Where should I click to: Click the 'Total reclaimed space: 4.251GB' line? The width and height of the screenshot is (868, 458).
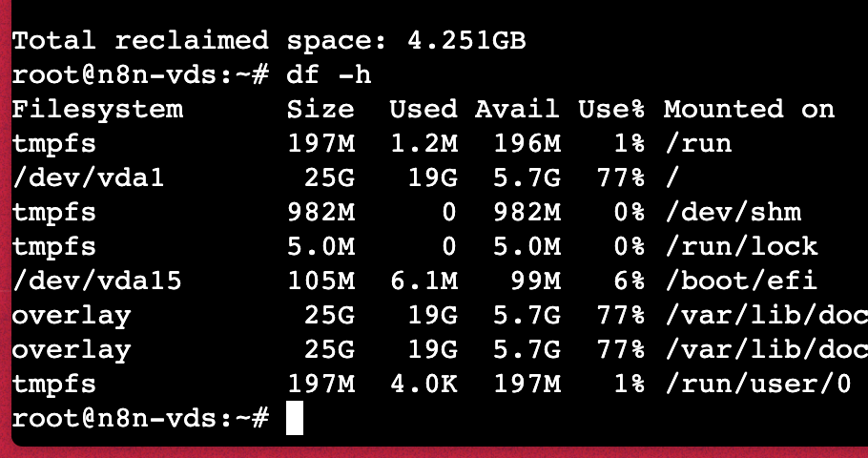pos(269,41)
